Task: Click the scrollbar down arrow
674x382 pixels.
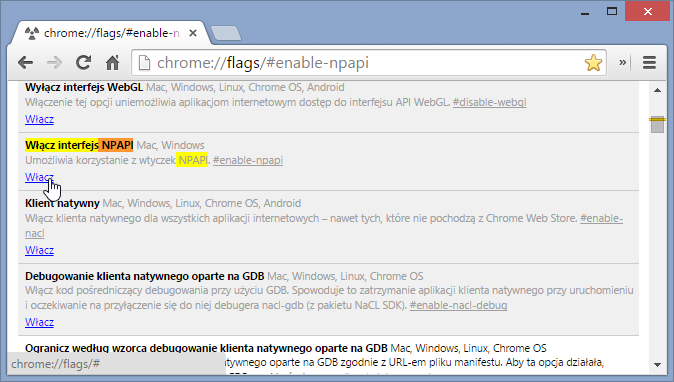Action: (657, 365)
